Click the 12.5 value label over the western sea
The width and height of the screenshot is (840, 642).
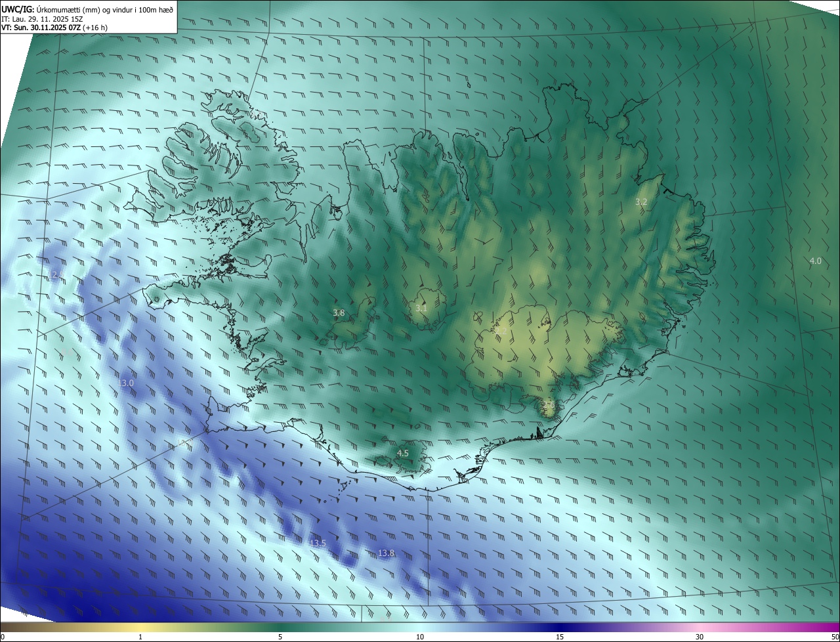(x=56, y=275)
